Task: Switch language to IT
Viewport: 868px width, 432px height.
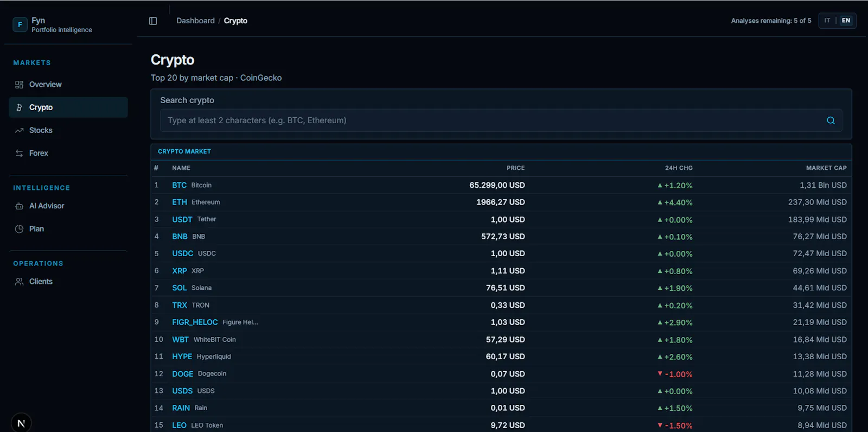Action: tap(827, 21)
